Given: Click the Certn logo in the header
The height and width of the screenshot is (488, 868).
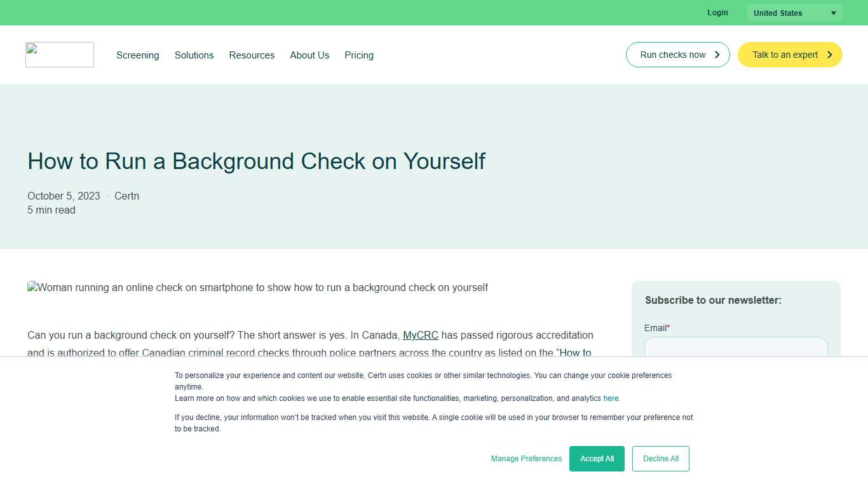Looking at the screenshot, I should [x=59, y=55].
